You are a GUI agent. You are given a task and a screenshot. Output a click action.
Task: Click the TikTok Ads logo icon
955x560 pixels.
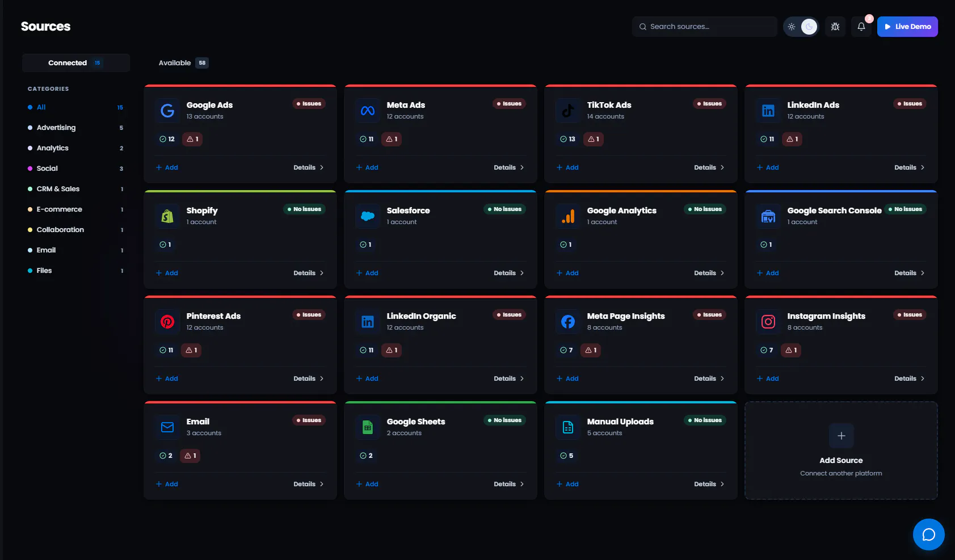pyautogui.click(x=568, y=111)
